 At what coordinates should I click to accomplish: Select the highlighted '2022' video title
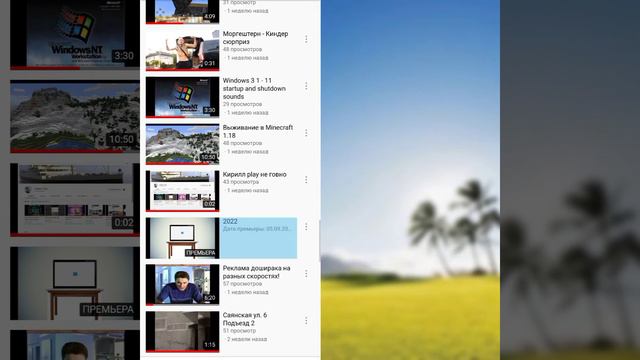click(230, 221)
